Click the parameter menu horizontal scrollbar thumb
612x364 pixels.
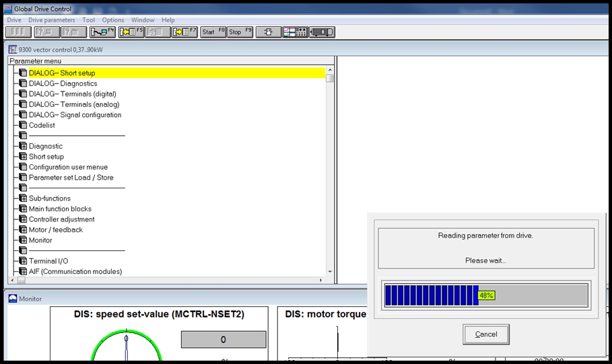pos(21,280)
